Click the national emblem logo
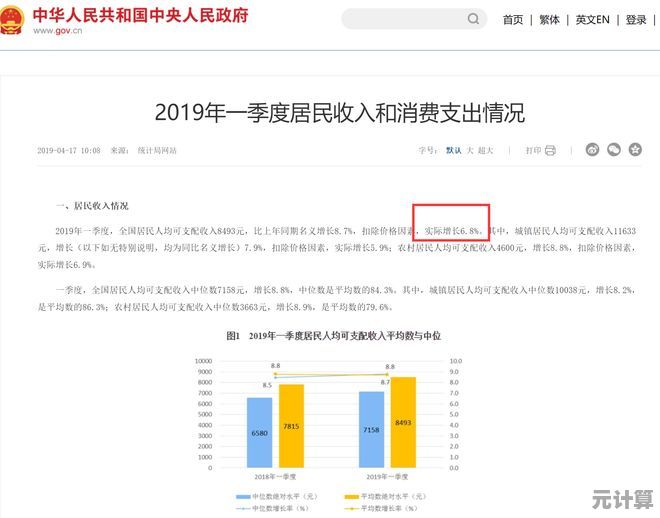This screenshot has width=660, height=518. pos(14,20)
